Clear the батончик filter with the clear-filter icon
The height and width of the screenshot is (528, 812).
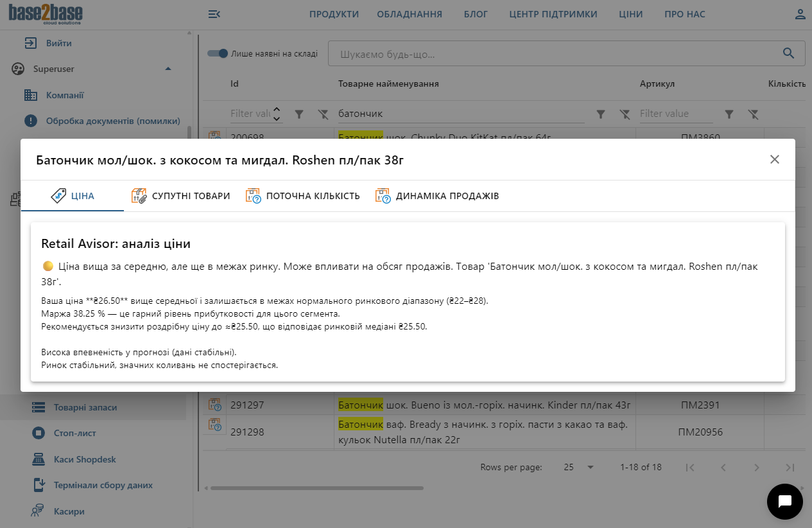(x=625, y=114)
